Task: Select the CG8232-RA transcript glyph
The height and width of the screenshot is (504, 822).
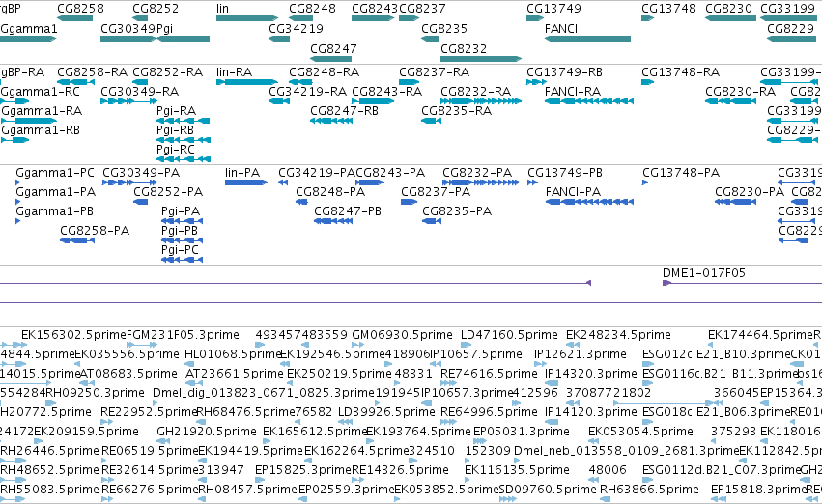Action: pos(481,101)
